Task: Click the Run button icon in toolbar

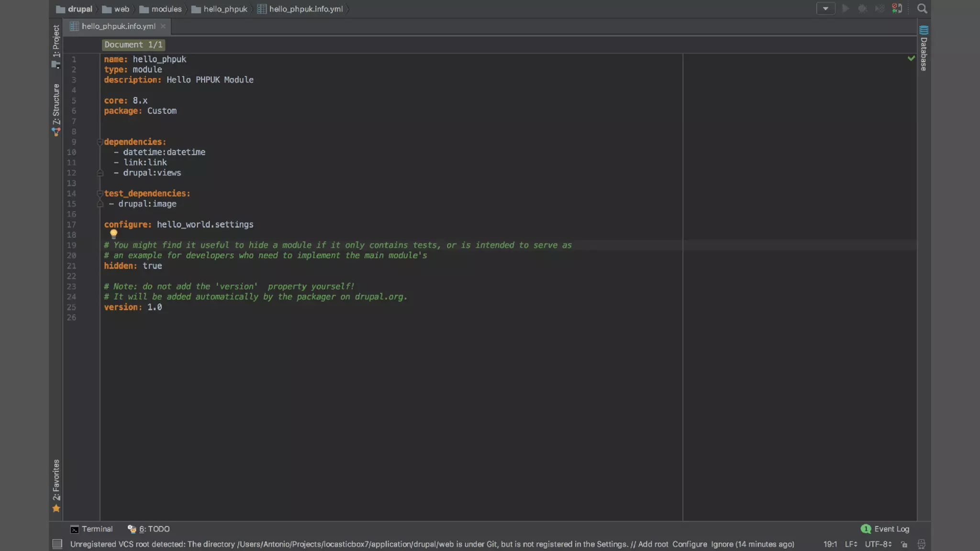Action: [x=846, y=9]
